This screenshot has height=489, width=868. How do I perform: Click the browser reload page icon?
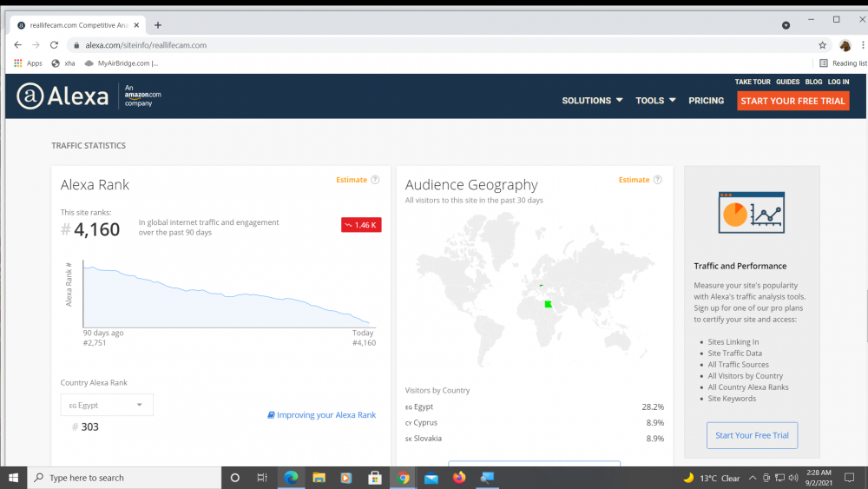point(55,45)
